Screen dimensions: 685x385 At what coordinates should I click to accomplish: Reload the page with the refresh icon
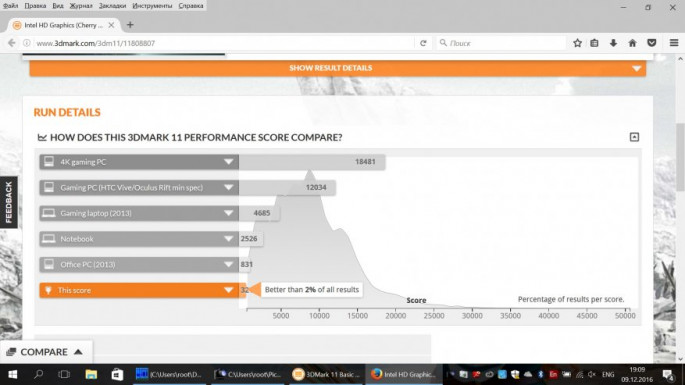(423, 43)
